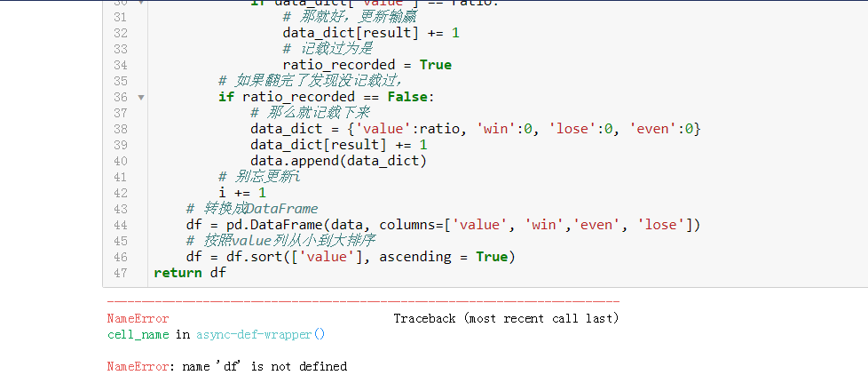Click 'Traceback (most recent call last)' text
The width and height of the screenshot is (868, 391).
506,318
